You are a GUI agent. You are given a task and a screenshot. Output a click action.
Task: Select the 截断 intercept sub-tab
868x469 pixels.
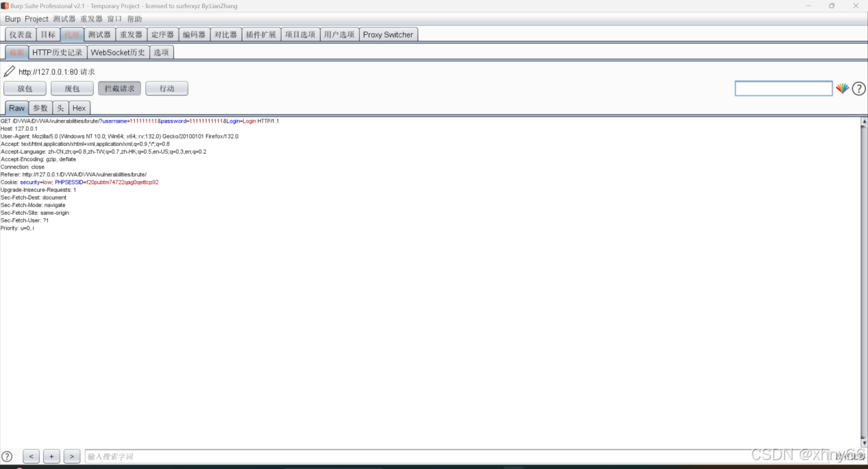point(17,52)
